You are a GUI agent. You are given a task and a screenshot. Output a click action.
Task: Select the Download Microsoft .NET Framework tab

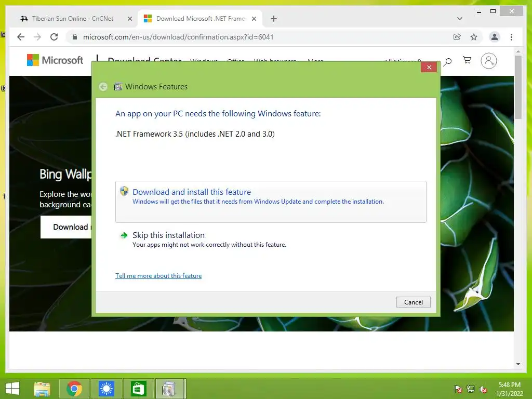click(x=200, y=19)
